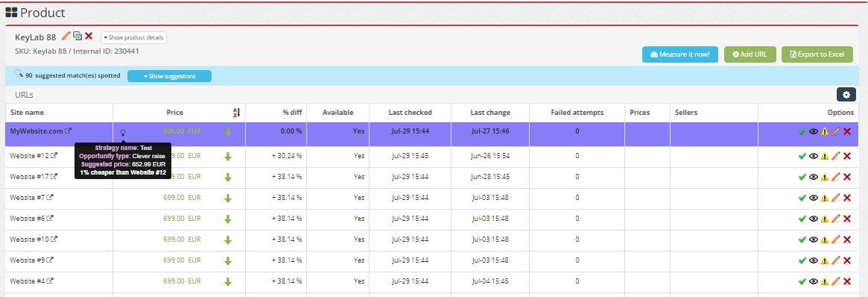
Task: Export the table to Excel
Action: click(x=817, y=54)
